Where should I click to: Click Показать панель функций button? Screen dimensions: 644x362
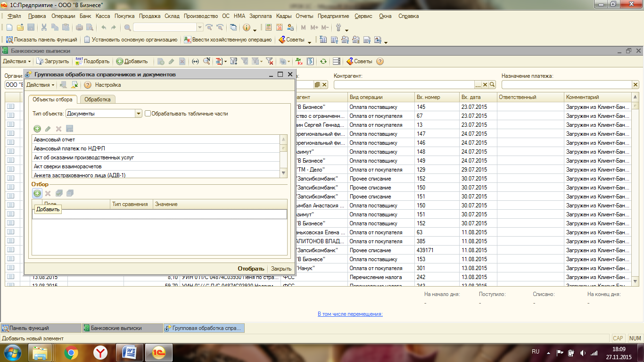[41, 40]
